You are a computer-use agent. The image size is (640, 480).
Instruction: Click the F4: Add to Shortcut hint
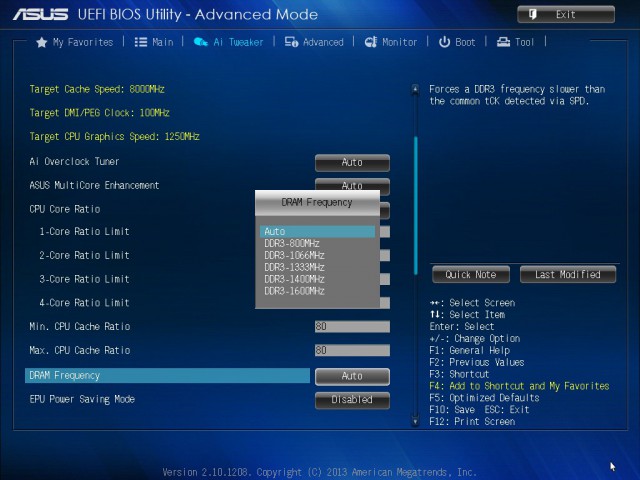[x=519, y=386]
